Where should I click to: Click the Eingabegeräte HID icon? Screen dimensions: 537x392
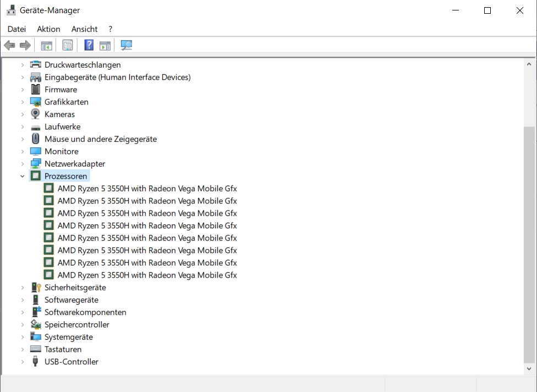(x=36, y=77)
